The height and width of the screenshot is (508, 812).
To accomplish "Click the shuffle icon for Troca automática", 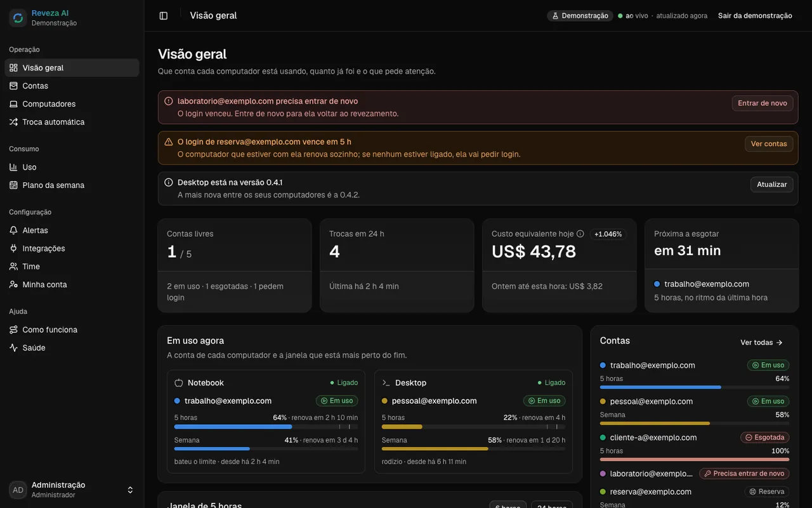I will pos(13,122).
